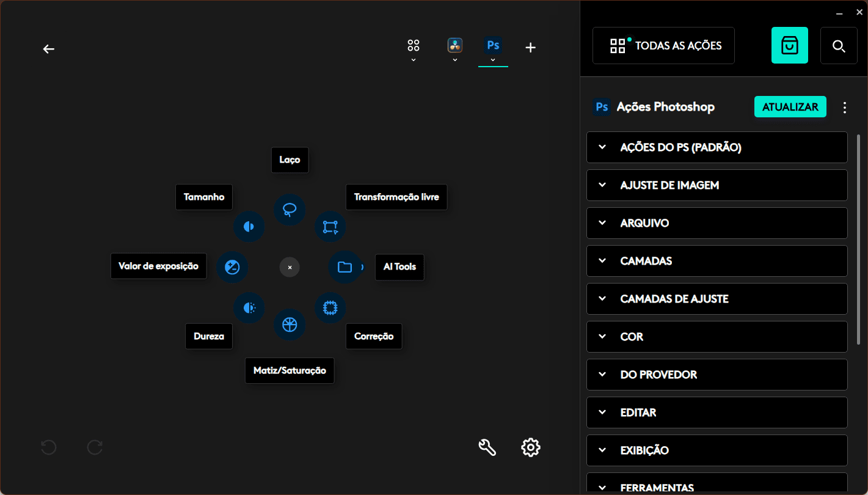
Task: Select the Tamanho brush size icon
Action: tap(249, 227)
